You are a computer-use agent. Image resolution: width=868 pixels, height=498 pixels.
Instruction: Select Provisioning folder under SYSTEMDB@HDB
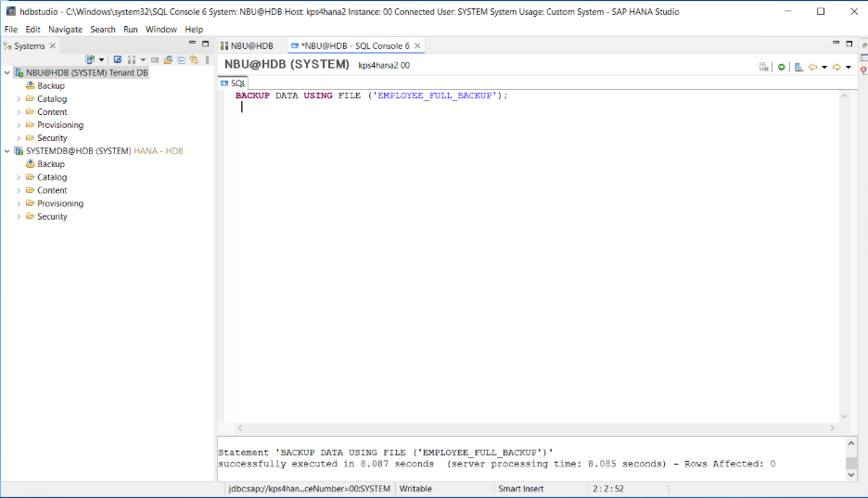(x=60, y=204)
